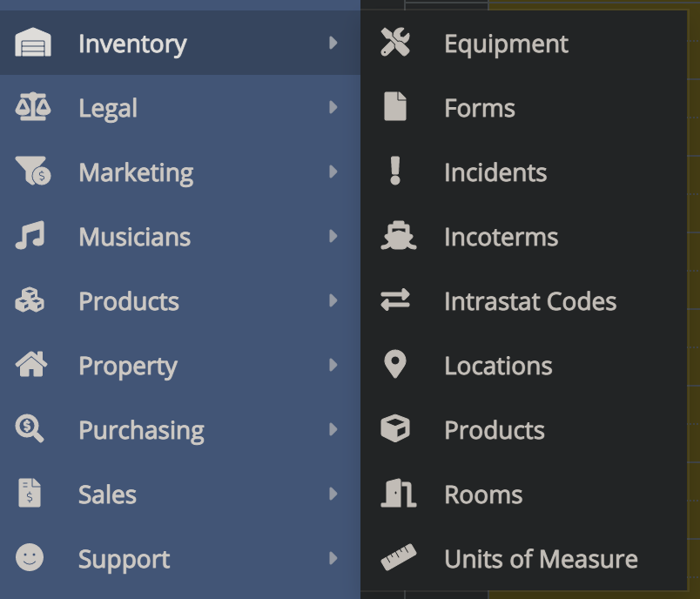The height and width of the screenshot is (599, 700).
Task: Expand the Legal submenu arrow
Action: point(333,108)
